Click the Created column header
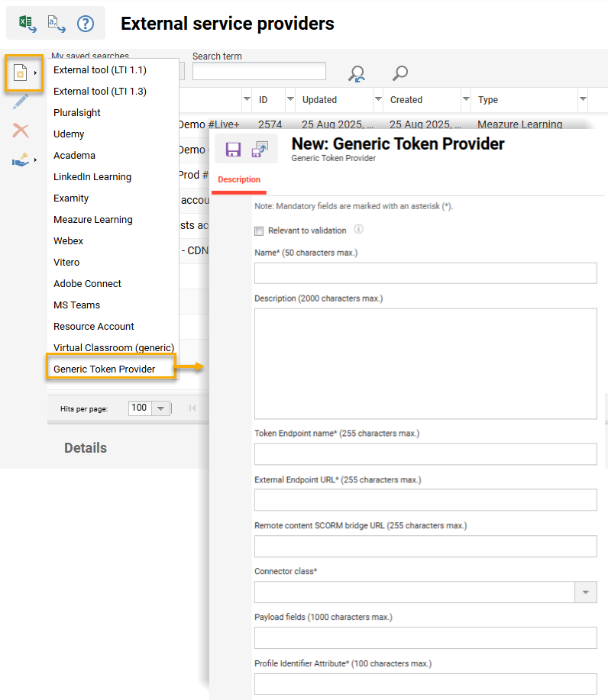 click(406, 100)
